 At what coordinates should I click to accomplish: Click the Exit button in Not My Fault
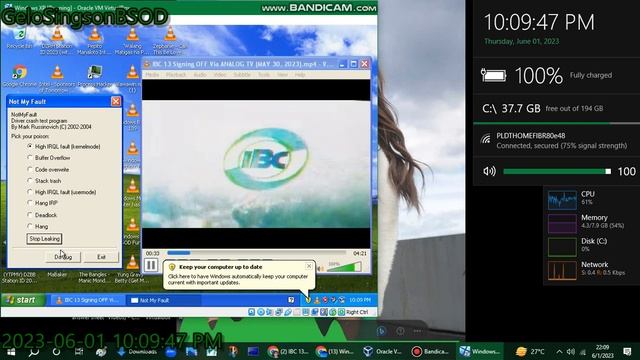tap(101, 257)
